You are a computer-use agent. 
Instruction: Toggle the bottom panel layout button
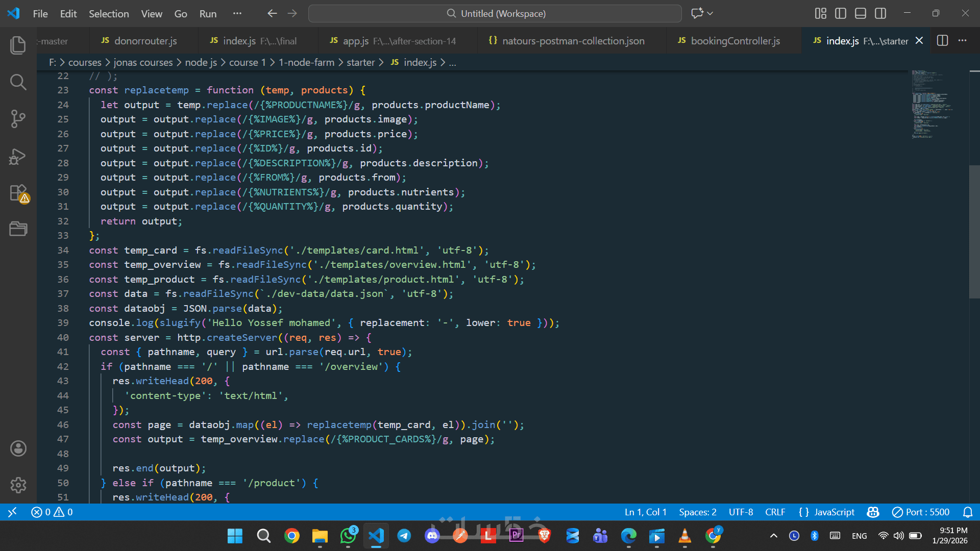click(x=861, y=13)
